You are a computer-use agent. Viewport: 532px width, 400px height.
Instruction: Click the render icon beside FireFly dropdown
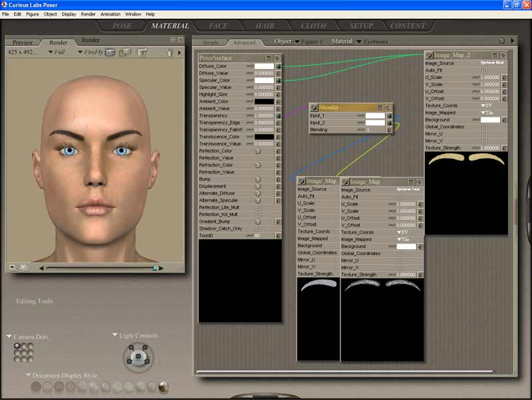110,52
